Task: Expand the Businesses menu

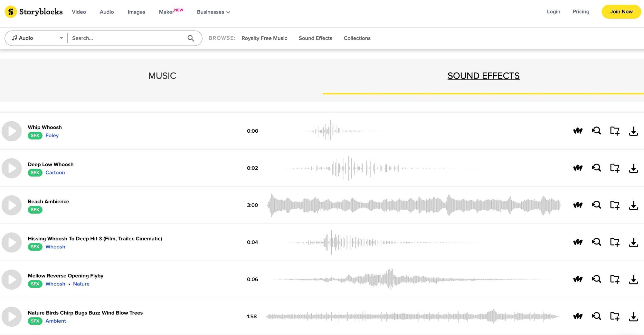Action: click(x=213, y=12)
